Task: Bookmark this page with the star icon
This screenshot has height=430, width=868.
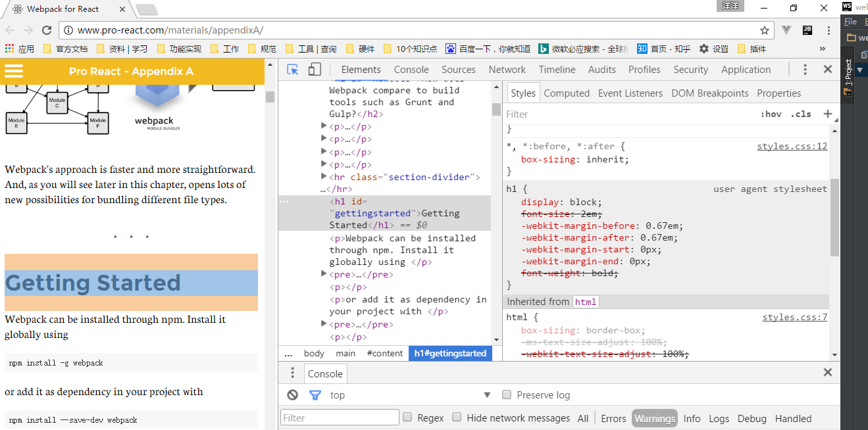Action: 764,30
